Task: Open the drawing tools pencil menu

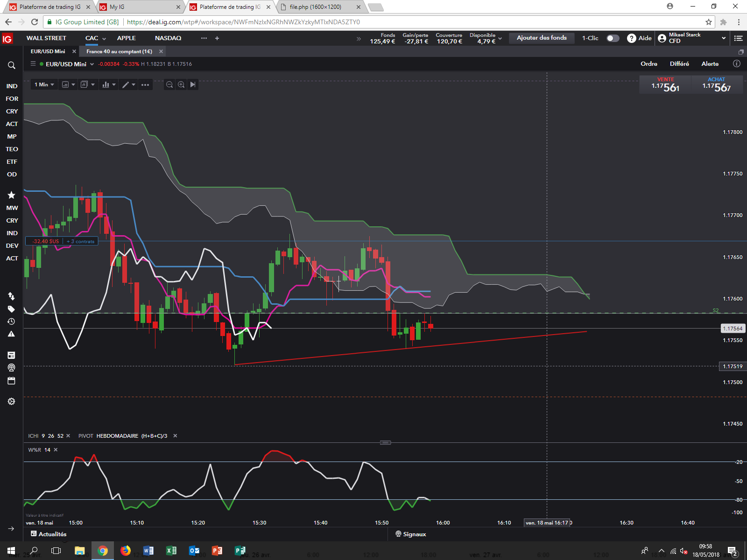Action: tap(128, 84)
